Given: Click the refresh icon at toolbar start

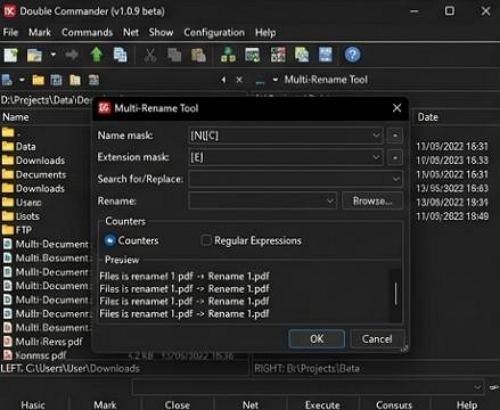Looking at the screenshot, I should tap(11, 55).
